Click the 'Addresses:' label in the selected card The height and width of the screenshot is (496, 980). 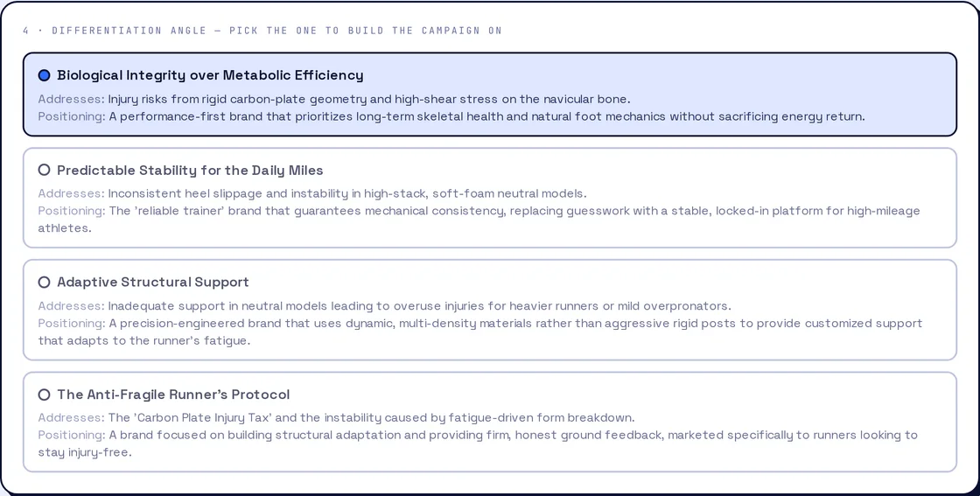point(71,100)
